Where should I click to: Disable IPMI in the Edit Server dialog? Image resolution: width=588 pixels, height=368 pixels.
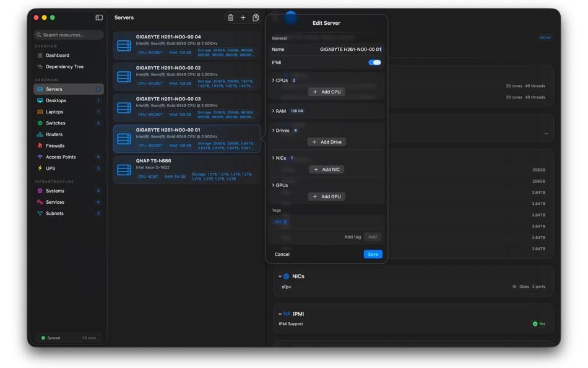374,62
